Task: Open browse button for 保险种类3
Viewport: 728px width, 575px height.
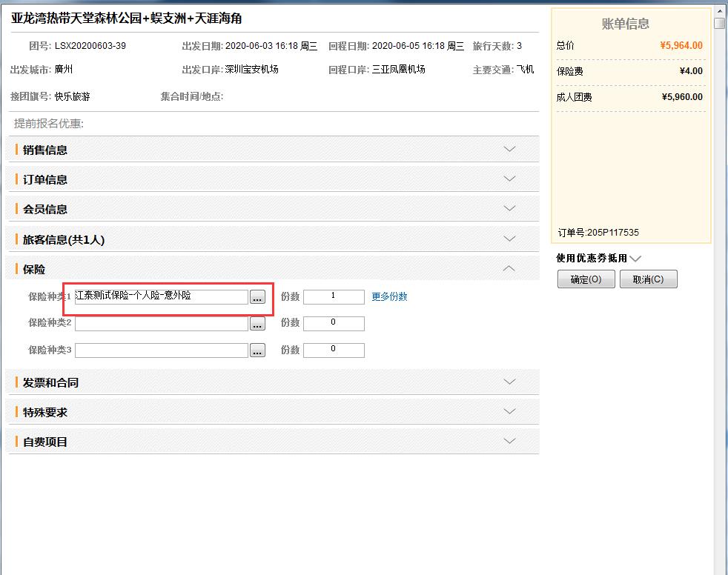Action: click(x=257, y=350)
